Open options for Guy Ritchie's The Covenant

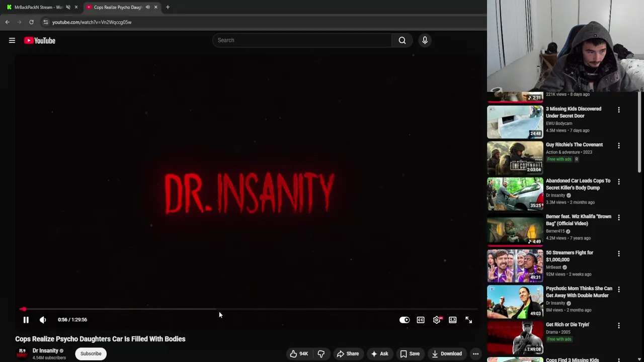(x=619, y=146)
